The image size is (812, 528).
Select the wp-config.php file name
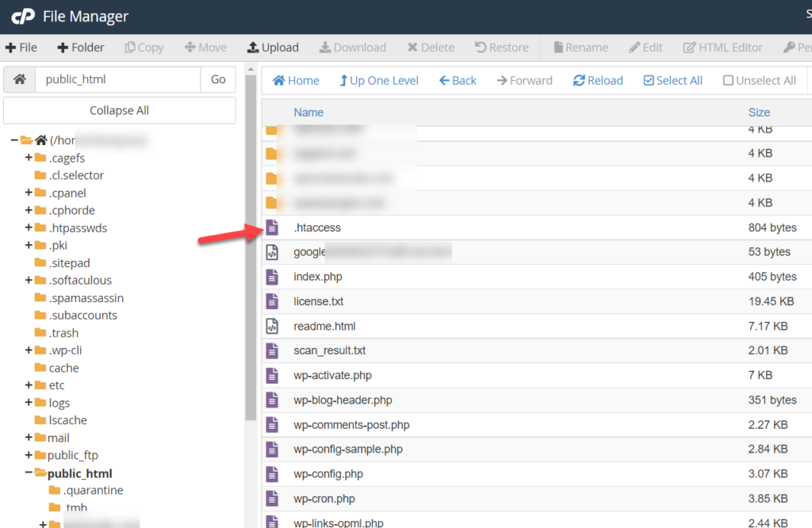coord(328,474)
